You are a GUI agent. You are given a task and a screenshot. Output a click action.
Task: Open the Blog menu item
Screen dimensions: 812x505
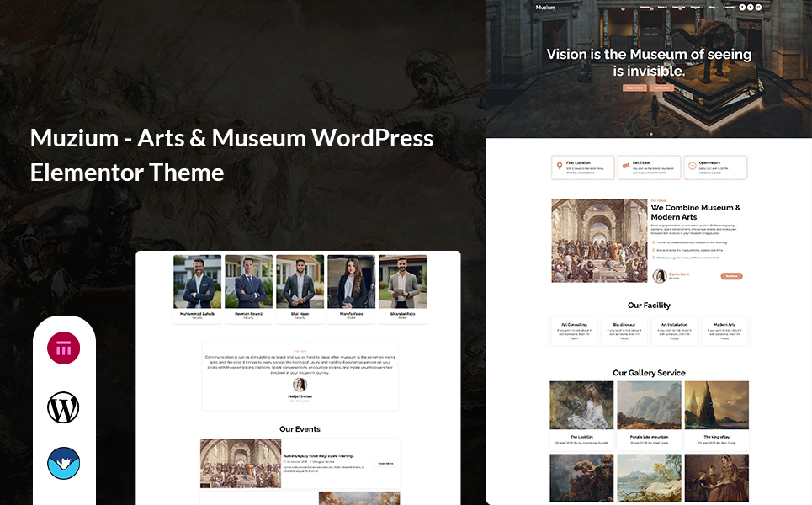pos(712,8)
